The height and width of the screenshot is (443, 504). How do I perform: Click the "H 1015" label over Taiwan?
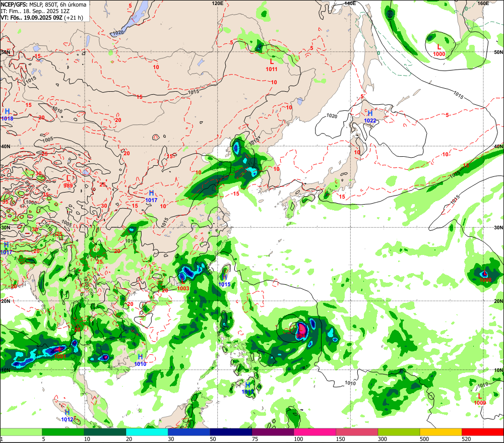224,281
